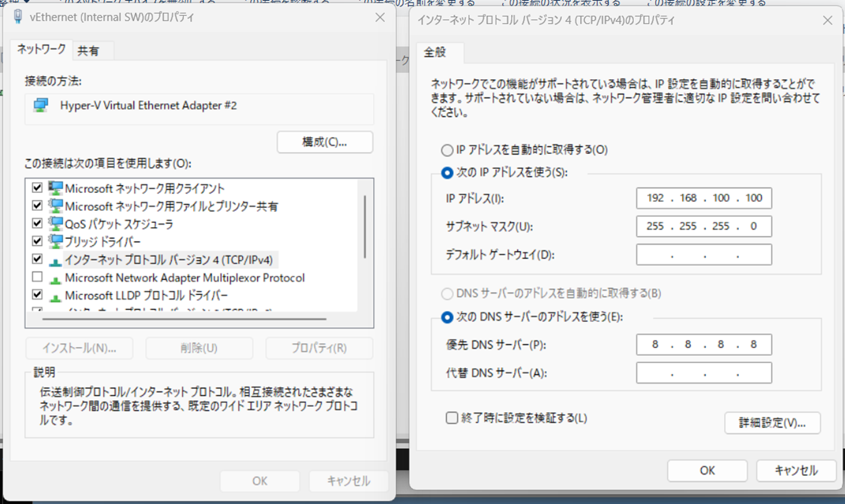Select the Microsoft LLDP プロトコル ドライバー row text
Viewport: 845px width, 504px height.
146,295
